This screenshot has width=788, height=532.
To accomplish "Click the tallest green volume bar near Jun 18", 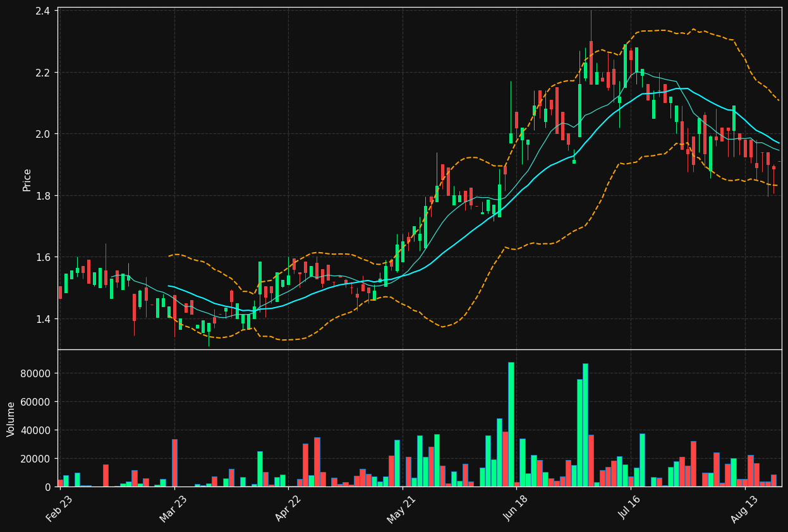I will [x=511, y=424].
